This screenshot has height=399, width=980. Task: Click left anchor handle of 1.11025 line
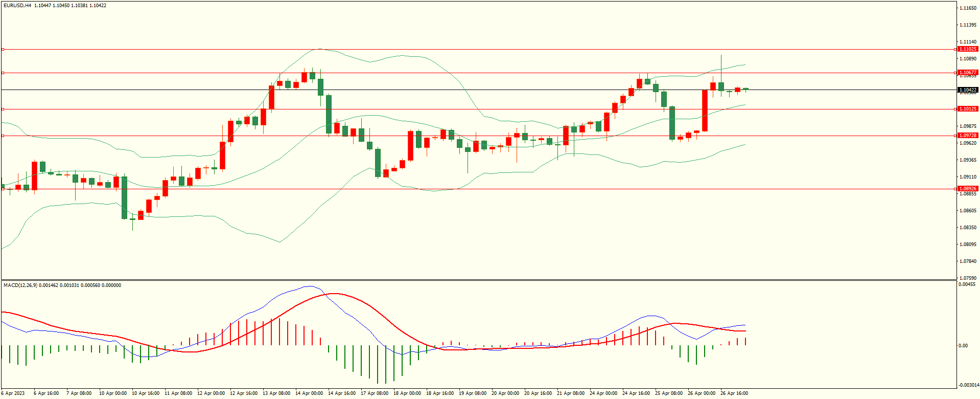pos(3,50)
